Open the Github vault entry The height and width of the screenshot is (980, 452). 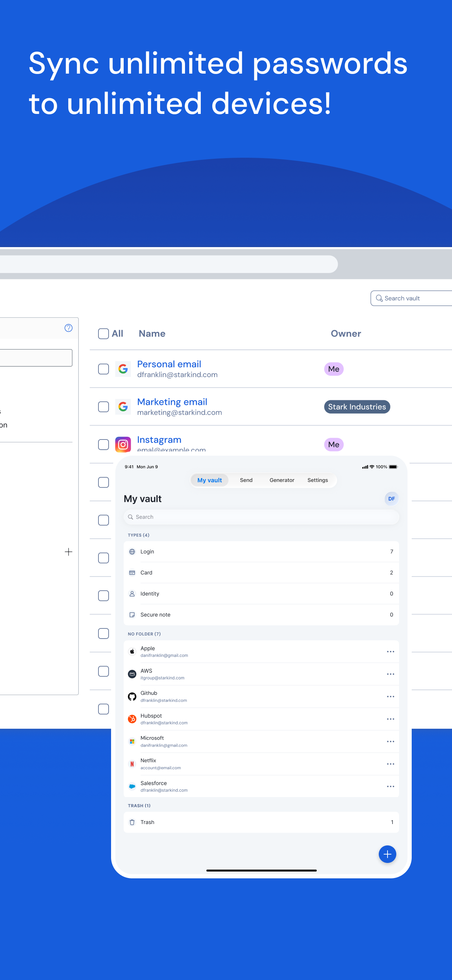[261, 696]
